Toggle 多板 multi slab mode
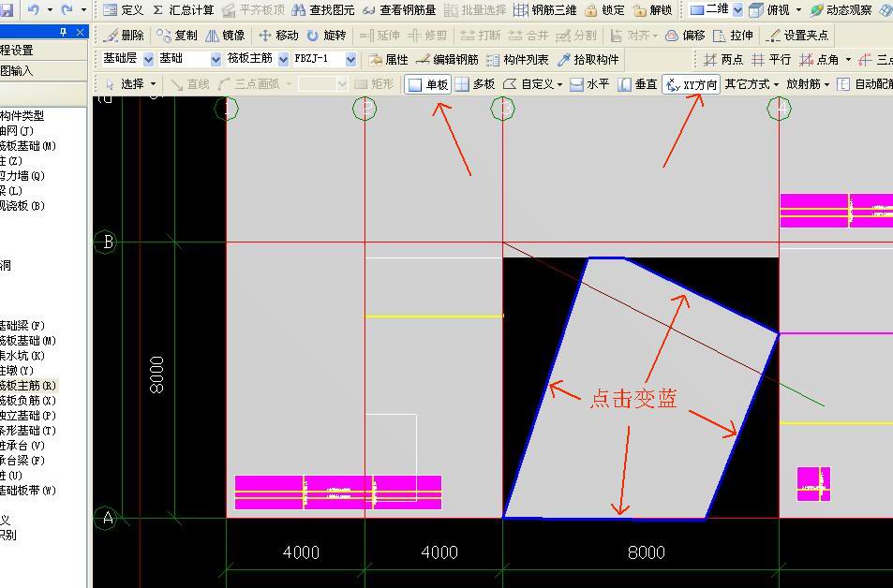893x588 pixels. point(475,84)
